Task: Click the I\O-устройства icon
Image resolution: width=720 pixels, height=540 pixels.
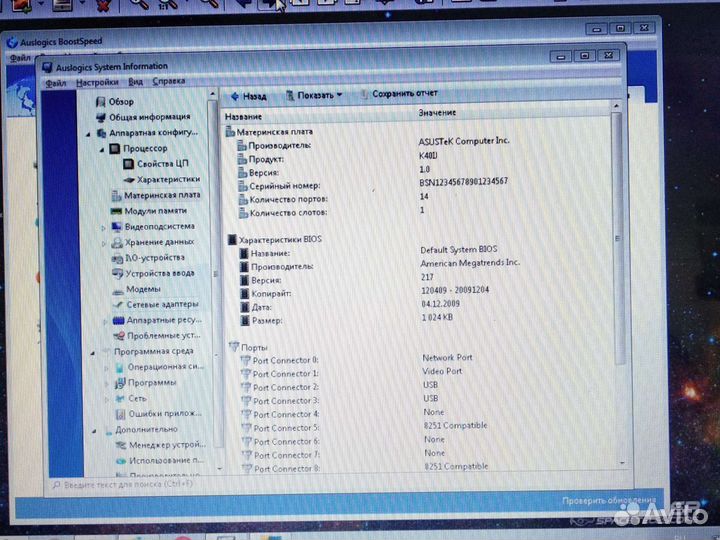Action: click(x=118, y=259)
